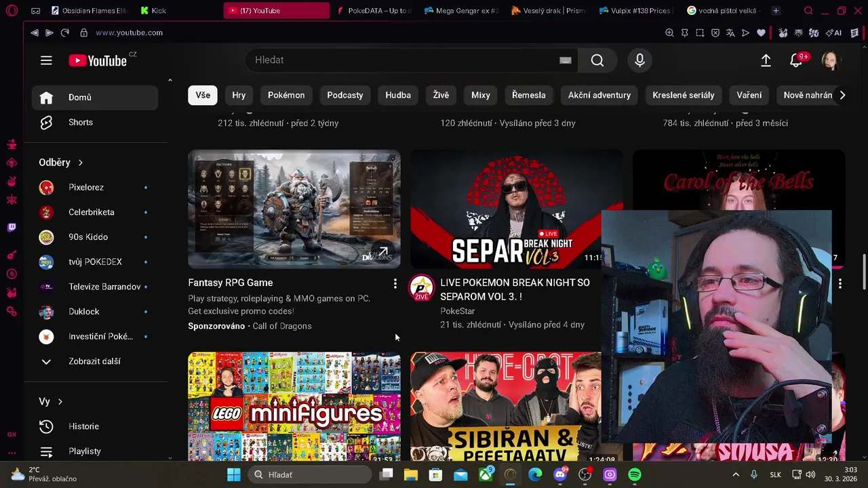Go to the YouTube home logo
Image resolution: width=868 pixels, height=488 pixels.
(98, 60)
